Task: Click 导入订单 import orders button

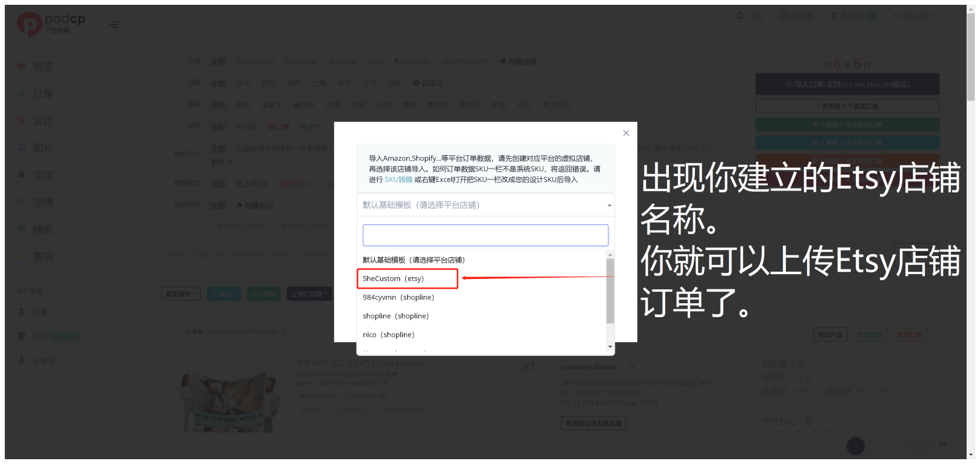Action: tap(847, 84)
